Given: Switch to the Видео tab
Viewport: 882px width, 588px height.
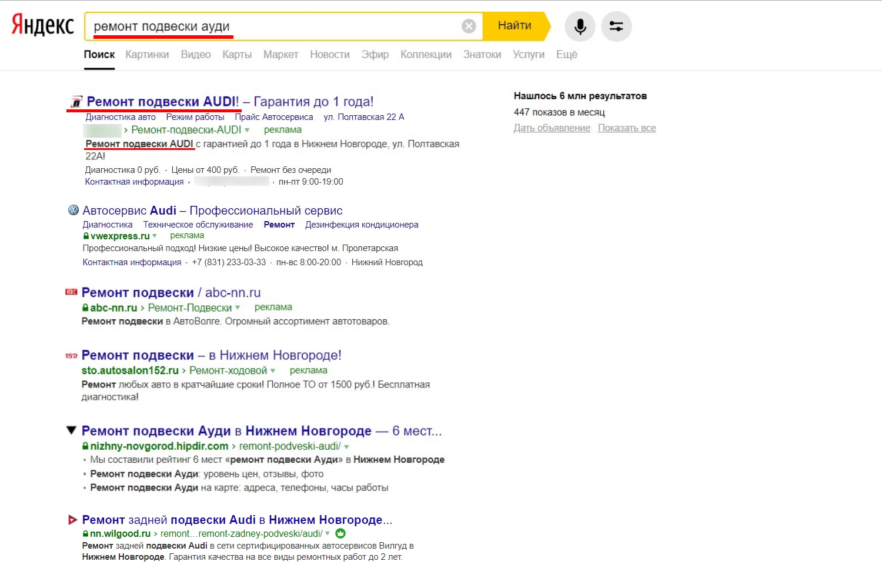Looking at the screenshot, I should click(196, 55).
